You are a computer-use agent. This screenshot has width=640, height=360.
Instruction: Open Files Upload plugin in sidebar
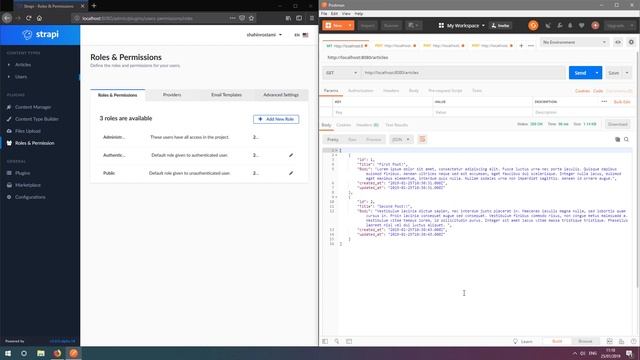pos(27,131)
